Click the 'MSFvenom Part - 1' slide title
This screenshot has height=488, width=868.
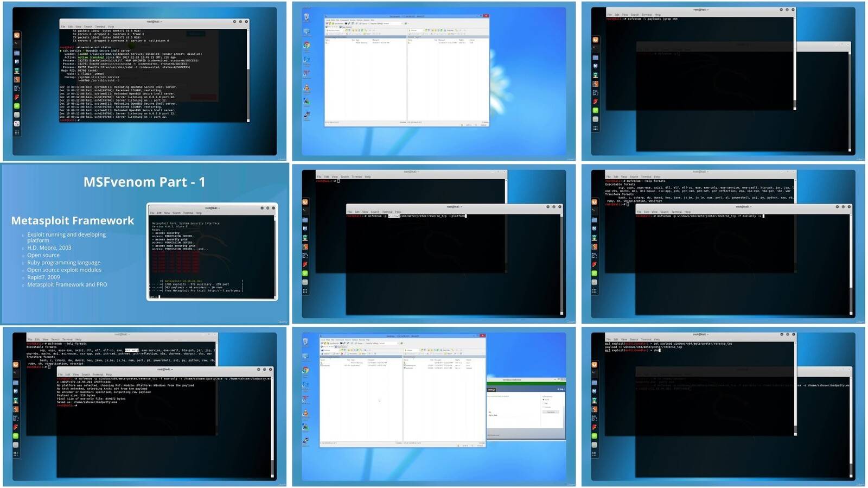[x=144, y=182]
